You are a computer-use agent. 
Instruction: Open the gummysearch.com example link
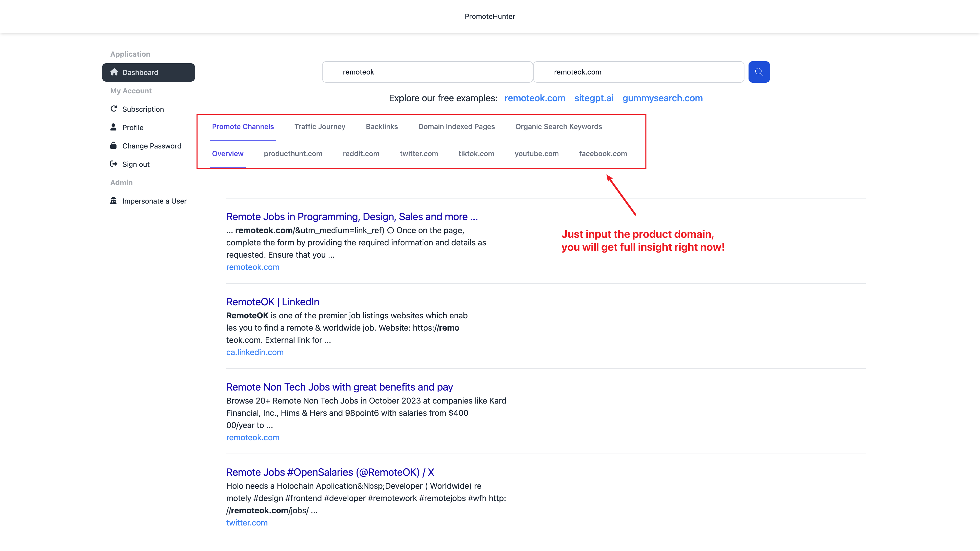tap(662, 98)
